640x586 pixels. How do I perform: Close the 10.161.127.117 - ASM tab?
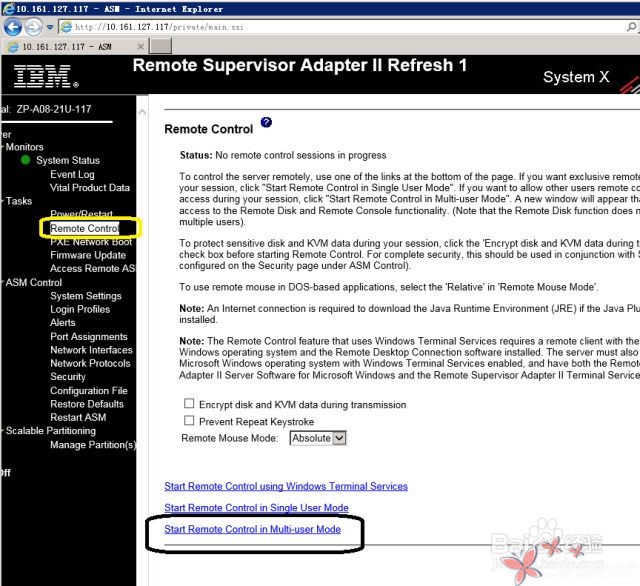(x=140, y=47)
